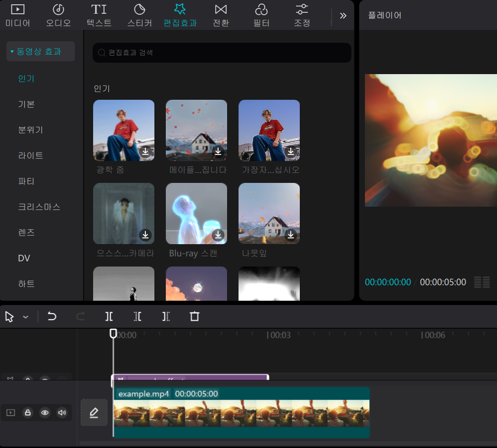
Task: Split the clip at the playhead
Action: pyautogui.click(x=109, y=316)
